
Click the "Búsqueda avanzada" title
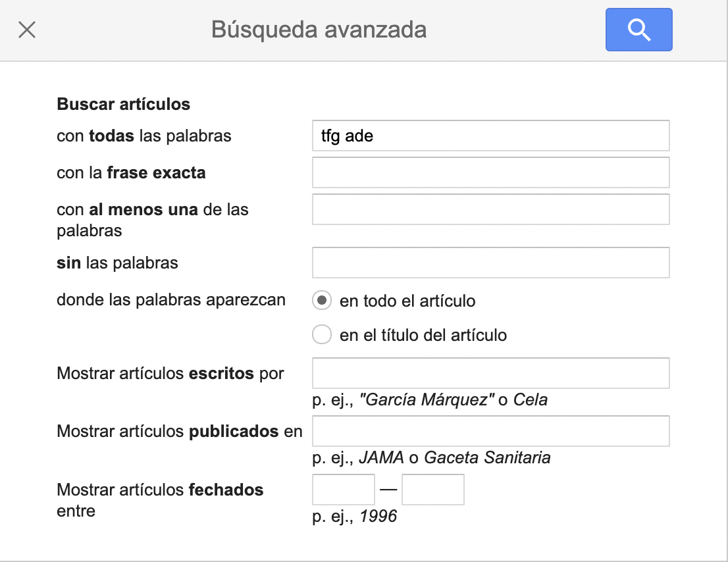click(319, 29)
